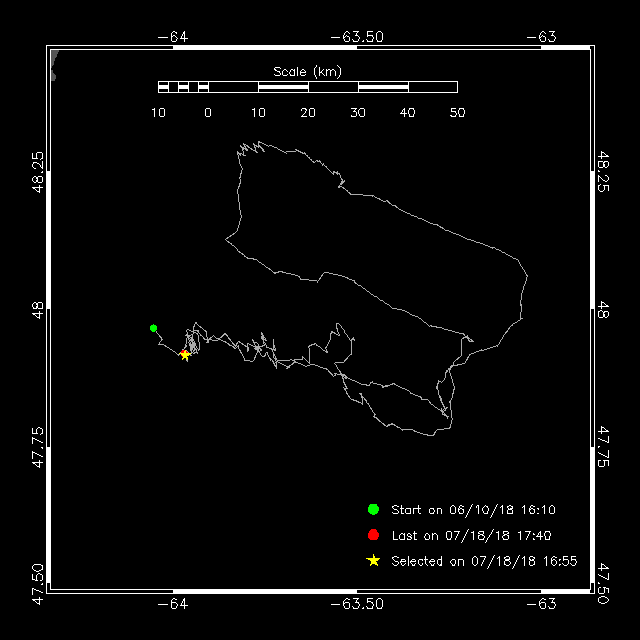
Task: Click left axis latitude label '48'
Action: [x=38, y=310]
